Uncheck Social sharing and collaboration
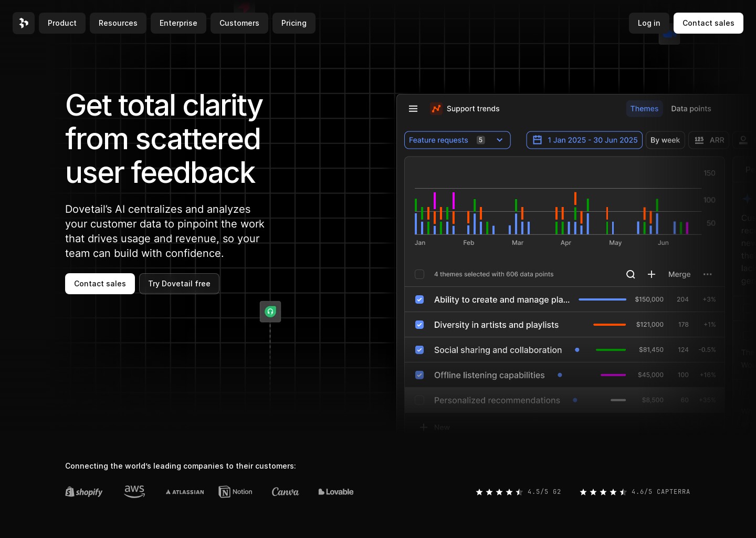This screenshot has width=756, height=538. click(419, 350)
